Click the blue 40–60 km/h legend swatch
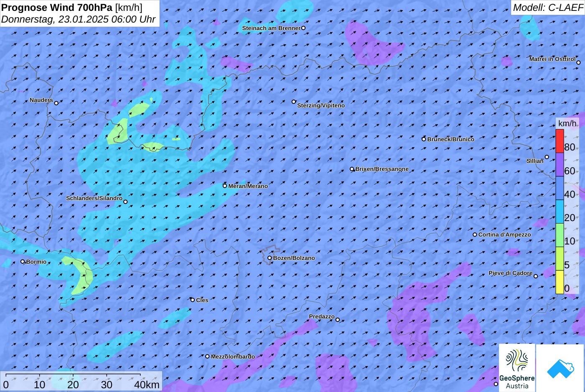Viewport: 585px width, 392px height. 560,188
